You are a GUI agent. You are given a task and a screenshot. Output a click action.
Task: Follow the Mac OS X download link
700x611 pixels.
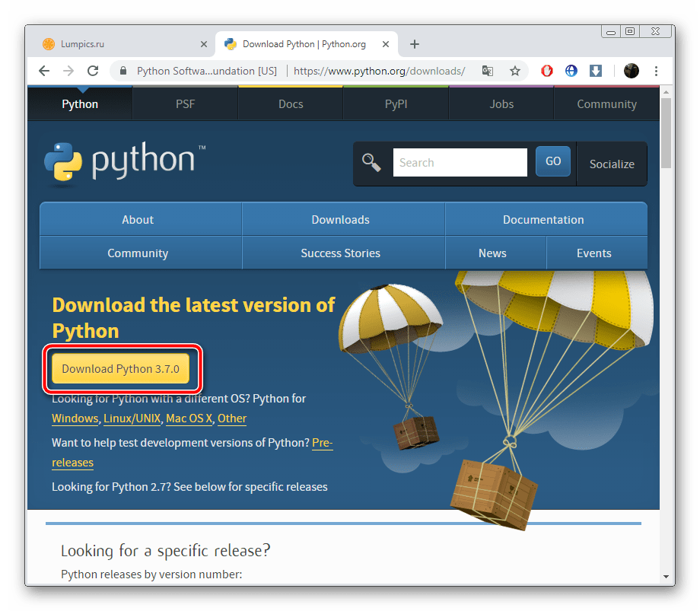(x=189, y=418)
